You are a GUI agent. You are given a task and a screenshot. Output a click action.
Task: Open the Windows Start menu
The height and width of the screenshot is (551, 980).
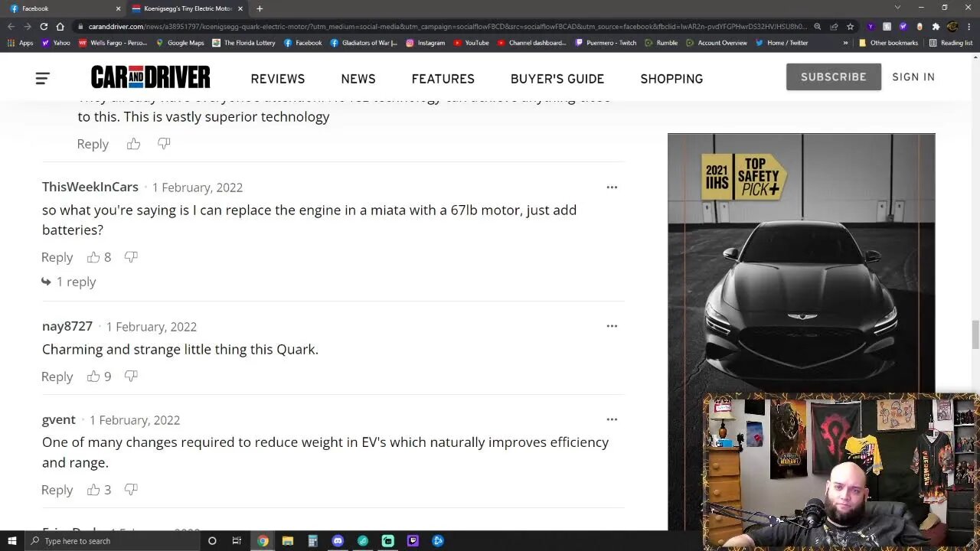[11, 541]
